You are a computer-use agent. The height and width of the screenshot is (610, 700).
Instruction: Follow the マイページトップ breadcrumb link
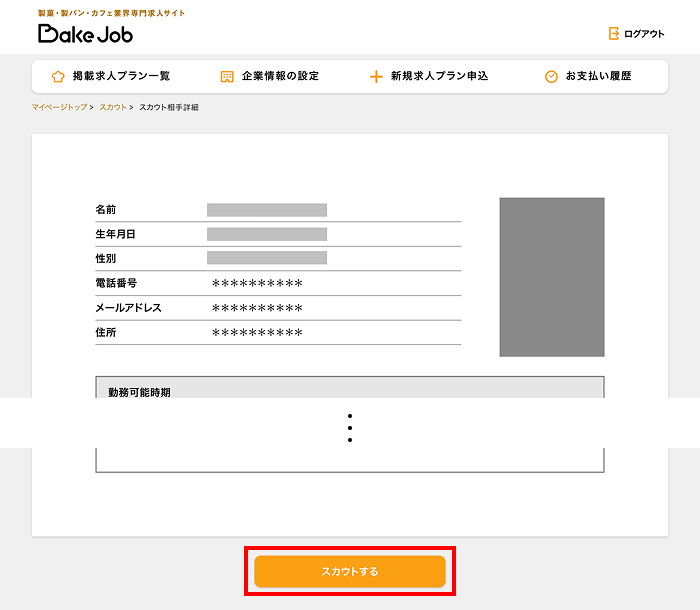tap(59, 107)
